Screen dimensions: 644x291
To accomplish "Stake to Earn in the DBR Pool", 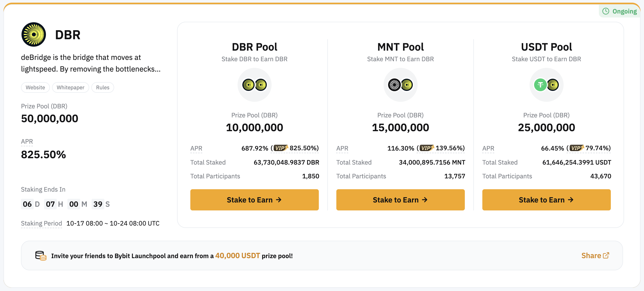I will (254, 200).
